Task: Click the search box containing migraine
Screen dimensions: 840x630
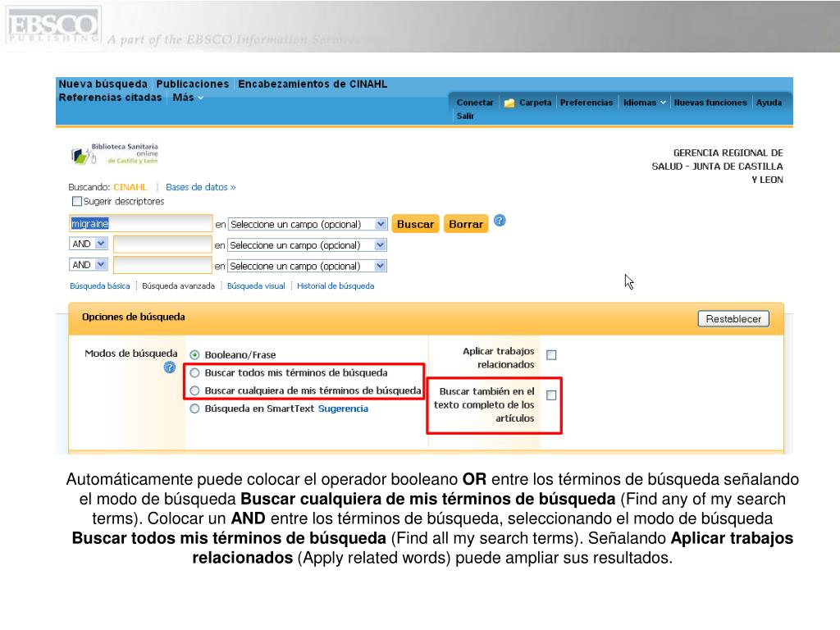Action: pyautogui.click(x=141, y=223)
